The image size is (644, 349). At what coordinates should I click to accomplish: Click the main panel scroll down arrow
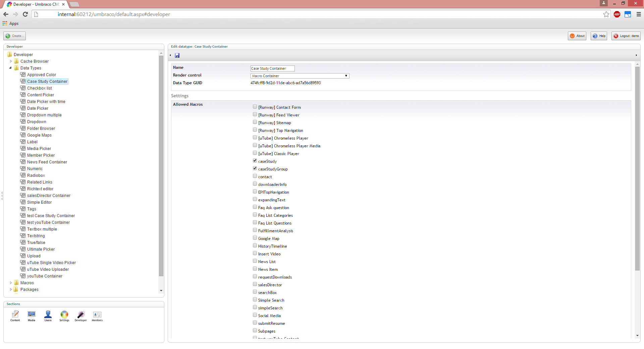tap(637, 336)
